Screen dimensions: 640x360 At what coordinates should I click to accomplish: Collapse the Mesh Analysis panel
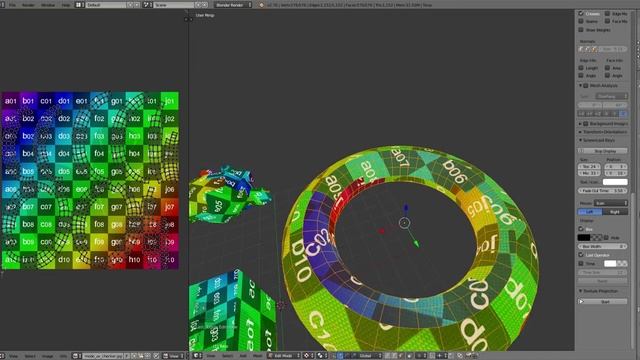581,86
